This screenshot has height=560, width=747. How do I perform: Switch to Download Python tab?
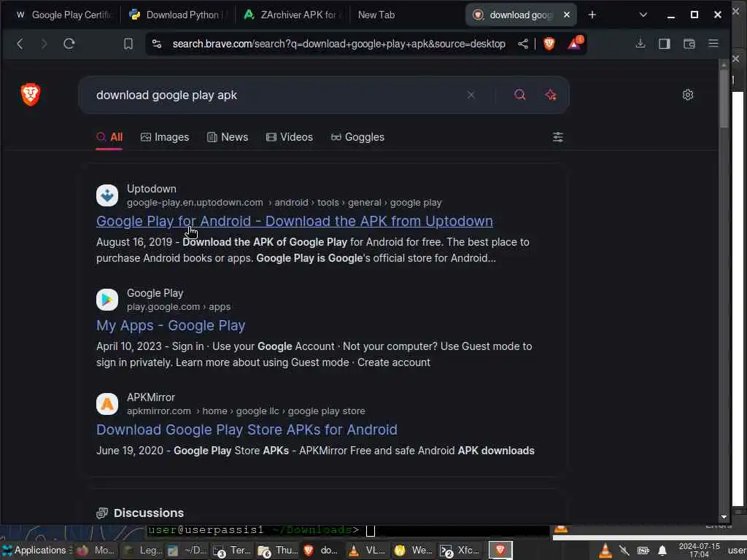[x=179, y=15]
